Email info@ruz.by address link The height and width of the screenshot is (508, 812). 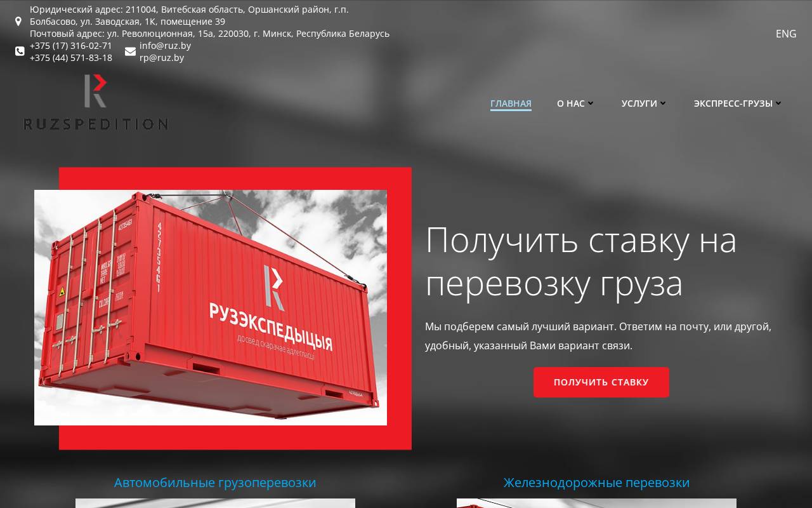point(165,46)
